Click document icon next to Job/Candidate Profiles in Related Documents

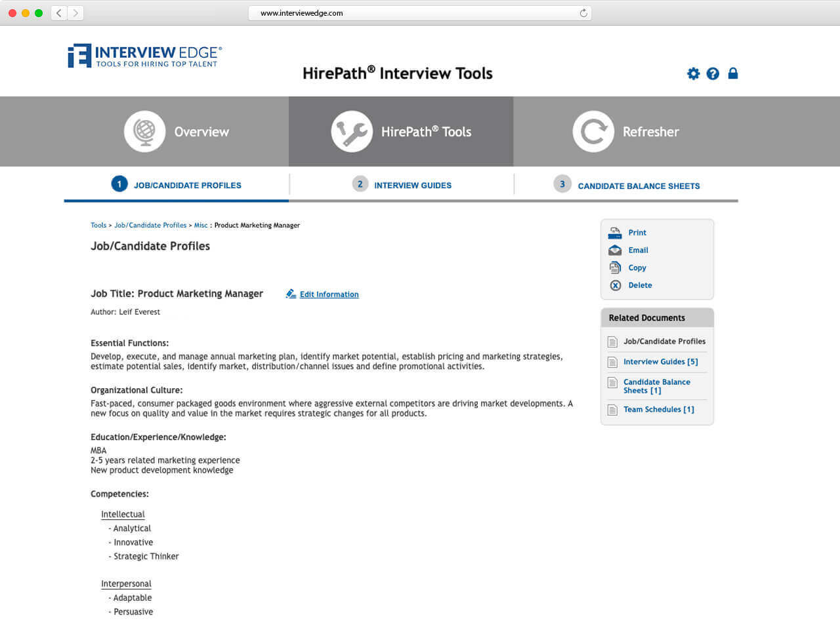tap(612, 342)
